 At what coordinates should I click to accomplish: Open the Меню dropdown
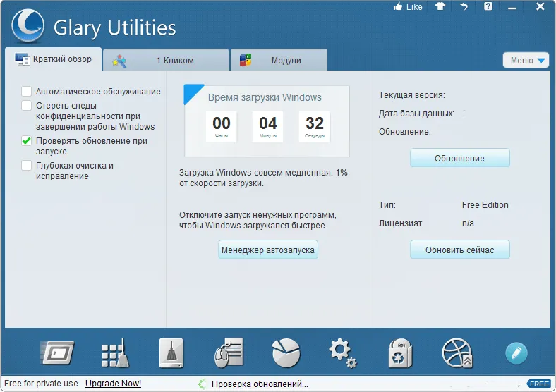tap(526, 61)
